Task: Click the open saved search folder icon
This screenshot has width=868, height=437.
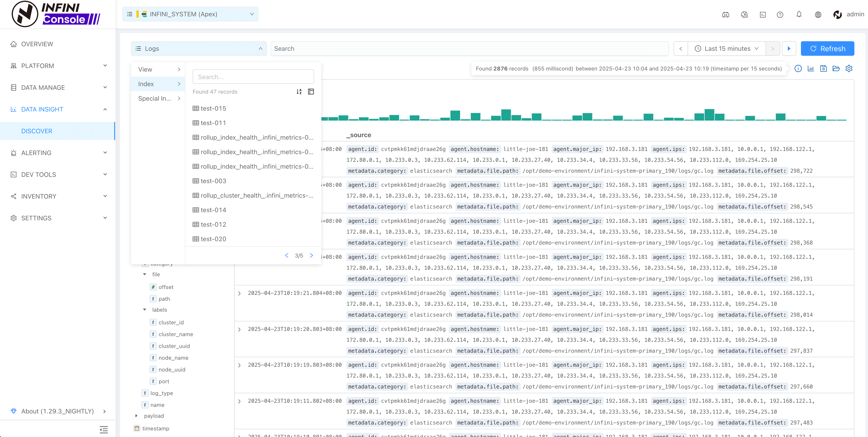Action: click(x=836, y=69)
